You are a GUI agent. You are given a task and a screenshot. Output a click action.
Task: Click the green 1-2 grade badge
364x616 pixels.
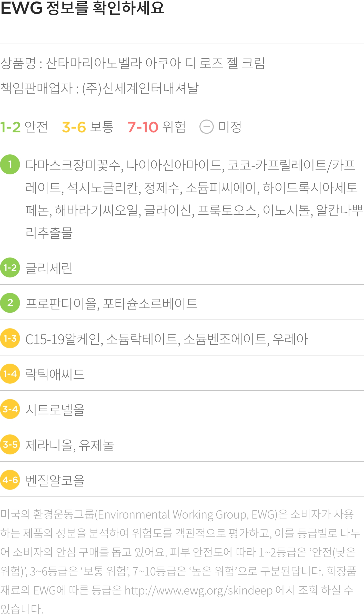[x=10, y=267]
